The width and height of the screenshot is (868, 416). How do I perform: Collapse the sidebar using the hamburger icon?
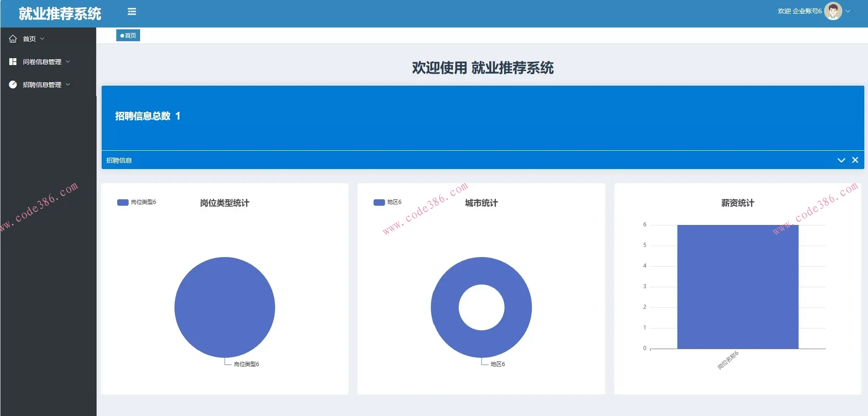pos(132,11)
